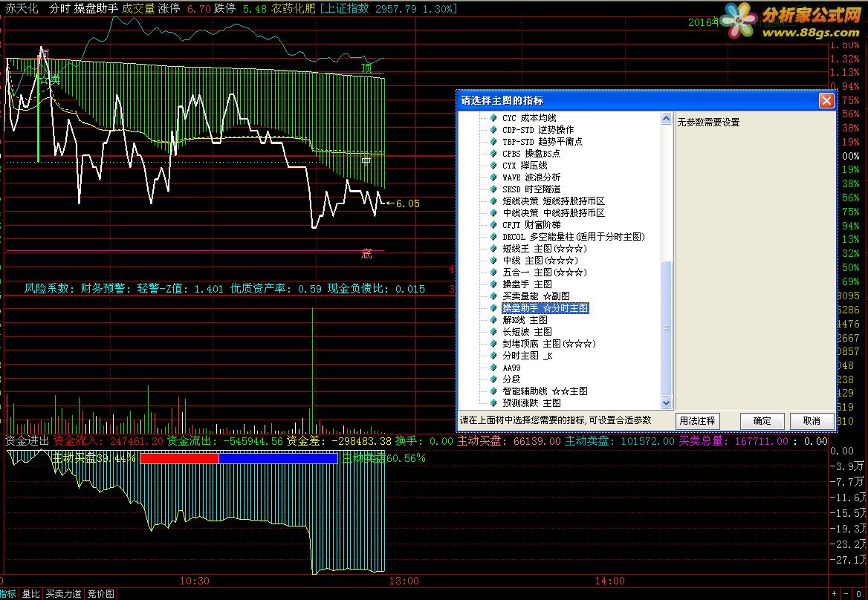Select the SKSD 时空隧道 indicator
This screenshot has height=600, width=868.
531,189
